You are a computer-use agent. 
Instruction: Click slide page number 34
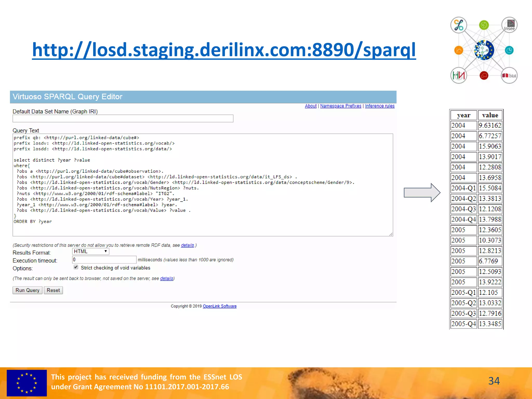[x=494, y=381]
